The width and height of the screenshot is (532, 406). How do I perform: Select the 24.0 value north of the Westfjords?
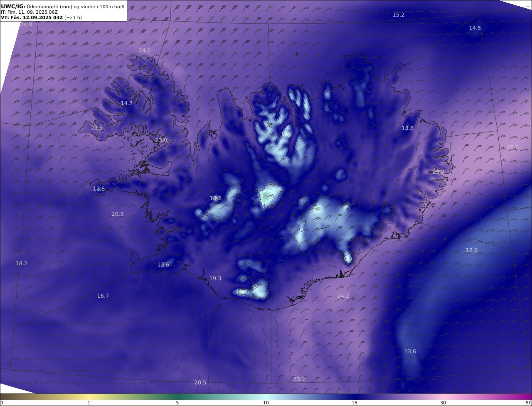click(x=145, y=50)
